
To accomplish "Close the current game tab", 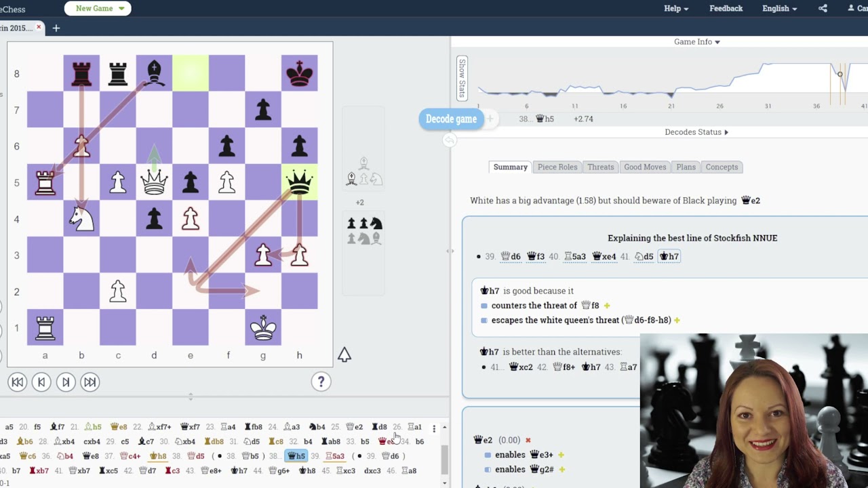I will [x=39, y=28].
